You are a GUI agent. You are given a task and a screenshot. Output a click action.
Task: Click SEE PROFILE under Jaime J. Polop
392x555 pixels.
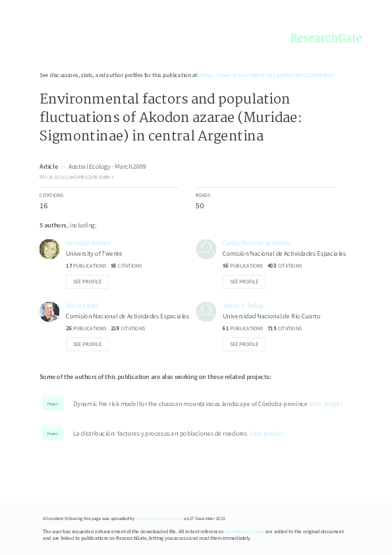pyautogui.click(x=244, y=344)
